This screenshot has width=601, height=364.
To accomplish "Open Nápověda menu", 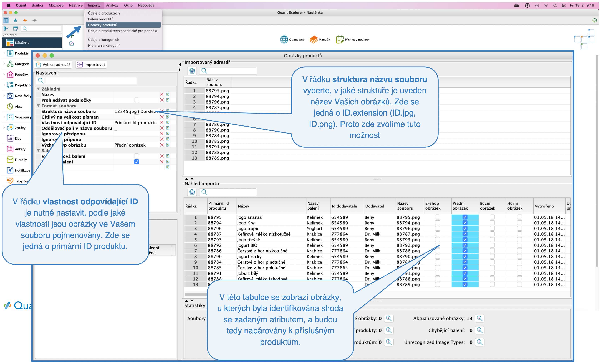I will click(x=146, y=5).
